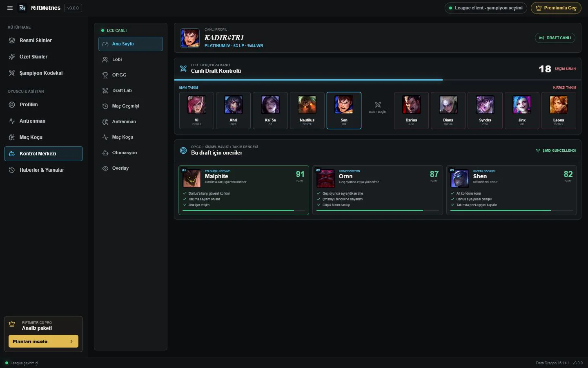Select the Vi champion card
This screenshot has width=588, height=368.
click(x=196, y=110)
